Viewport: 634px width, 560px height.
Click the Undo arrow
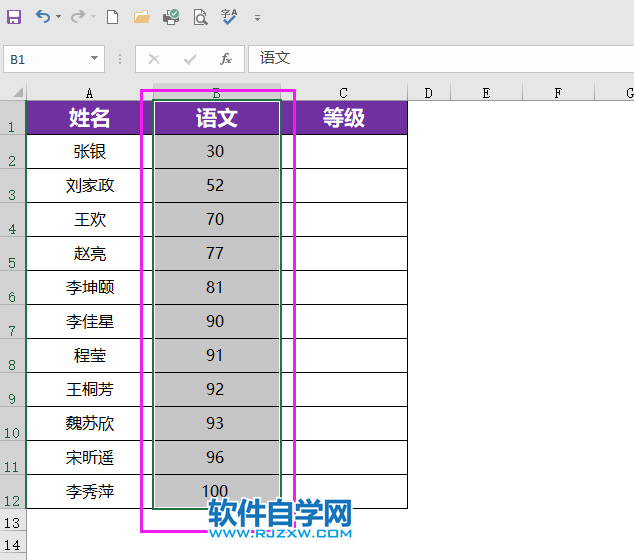pyautogui.click(x=42, y=17)
